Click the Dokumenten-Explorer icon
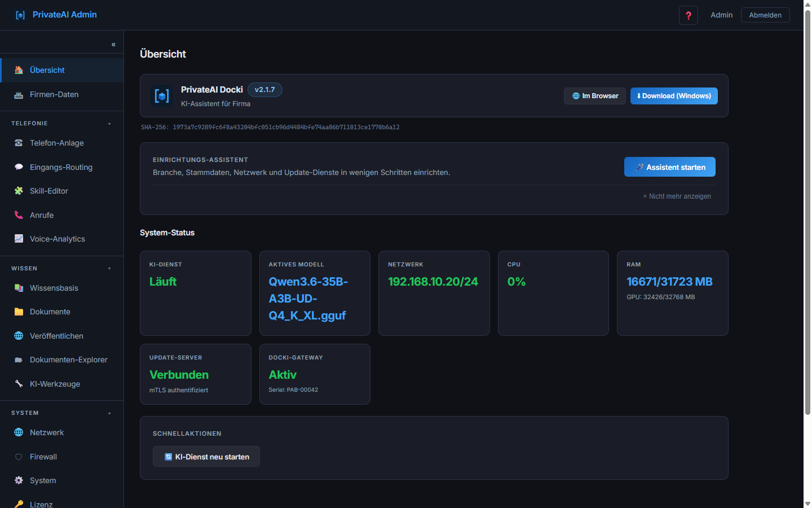Screen dimensions: 812x508 19,360
